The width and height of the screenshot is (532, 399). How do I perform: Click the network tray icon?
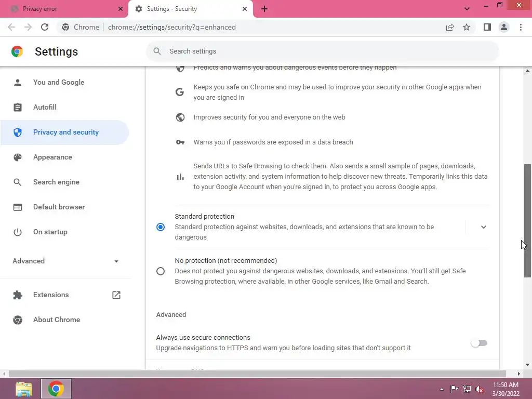pos(467,389)
